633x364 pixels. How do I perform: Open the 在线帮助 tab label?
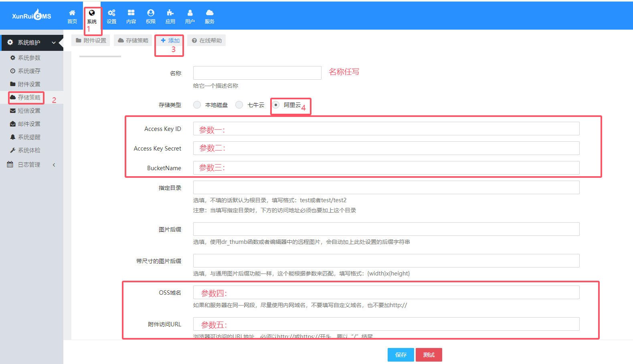pyautogui.click(x=210, y=40)
